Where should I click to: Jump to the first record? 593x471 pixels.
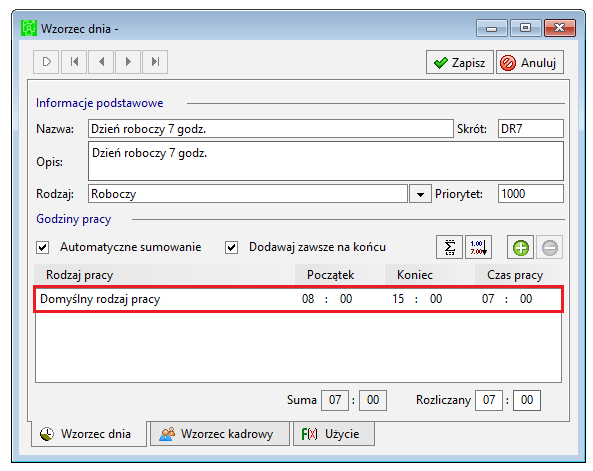[74, 62]
